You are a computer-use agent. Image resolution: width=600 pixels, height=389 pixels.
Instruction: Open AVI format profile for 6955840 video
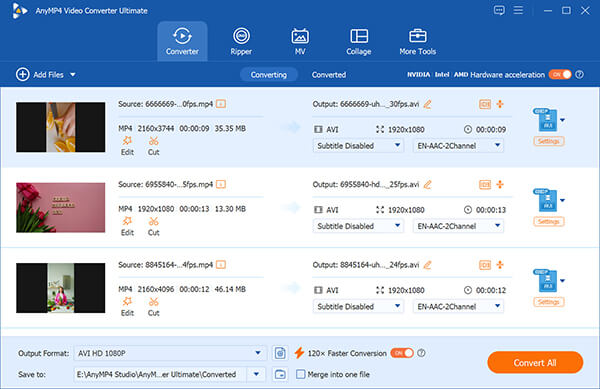click(x=549, y=200)
